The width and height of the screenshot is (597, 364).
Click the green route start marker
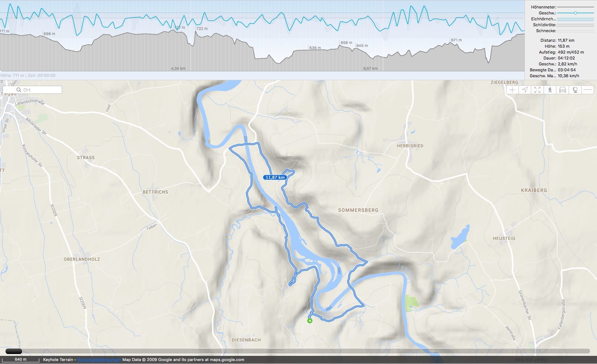[x=310, y=321]
